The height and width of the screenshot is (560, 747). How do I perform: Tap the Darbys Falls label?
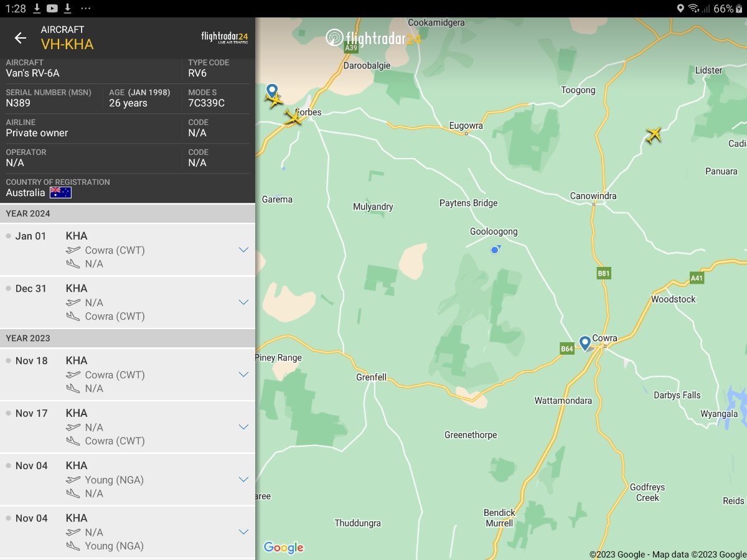[x=677, y=395]
